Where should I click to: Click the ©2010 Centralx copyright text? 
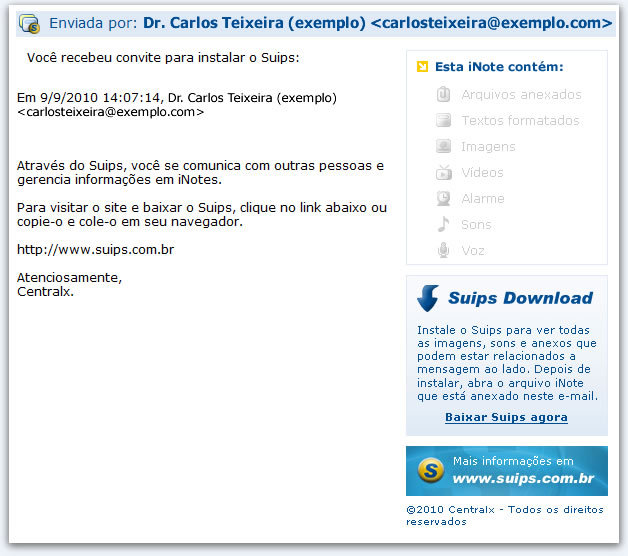[x=505, y=516]
